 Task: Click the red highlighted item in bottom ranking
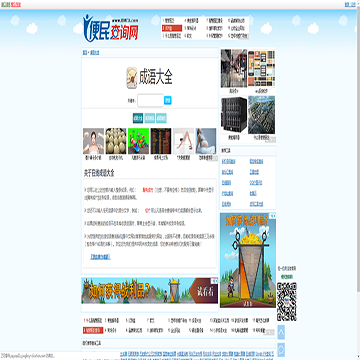coord(93,330)
